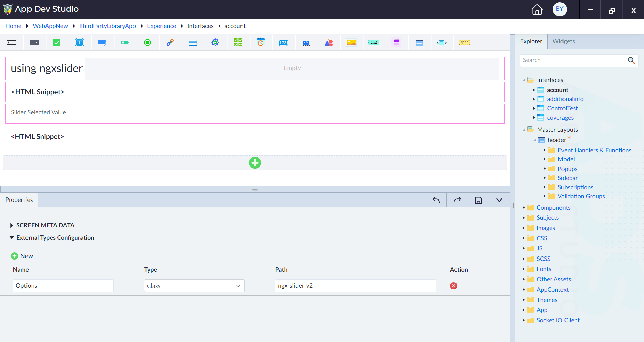Expand the Components folder
Image resolution: width=644 pixels, height=342 pixels.
point(523,208)
